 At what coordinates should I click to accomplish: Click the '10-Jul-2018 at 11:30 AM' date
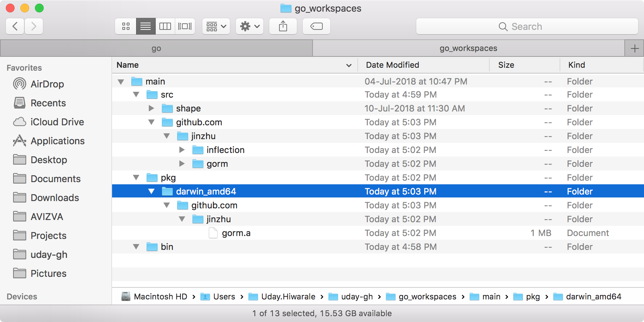(x=415, y=109)
